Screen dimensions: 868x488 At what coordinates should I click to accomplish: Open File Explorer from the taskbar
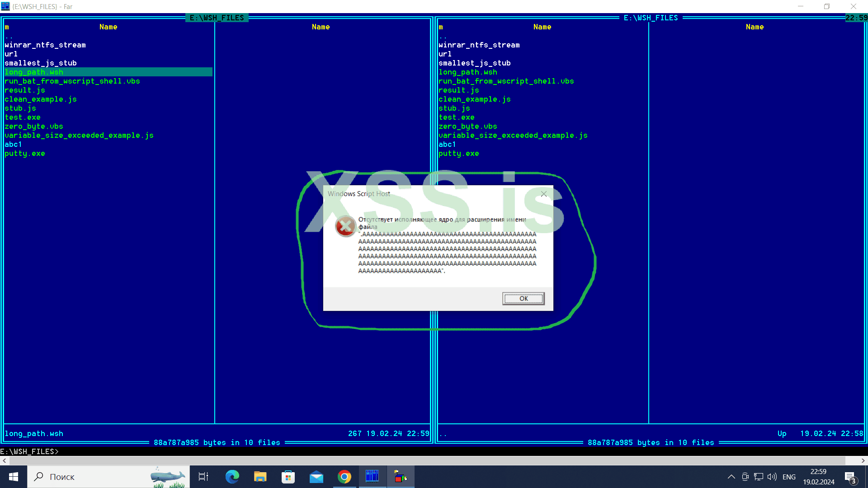[260, 476]
